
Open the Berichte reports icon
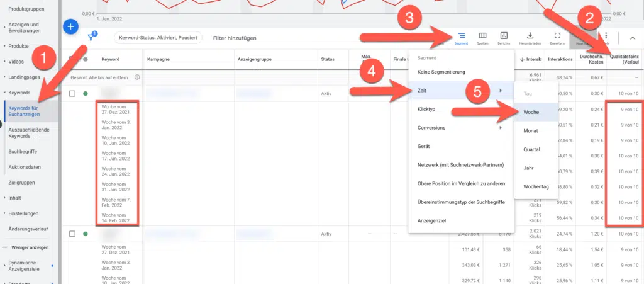click(x=504, y=38)
